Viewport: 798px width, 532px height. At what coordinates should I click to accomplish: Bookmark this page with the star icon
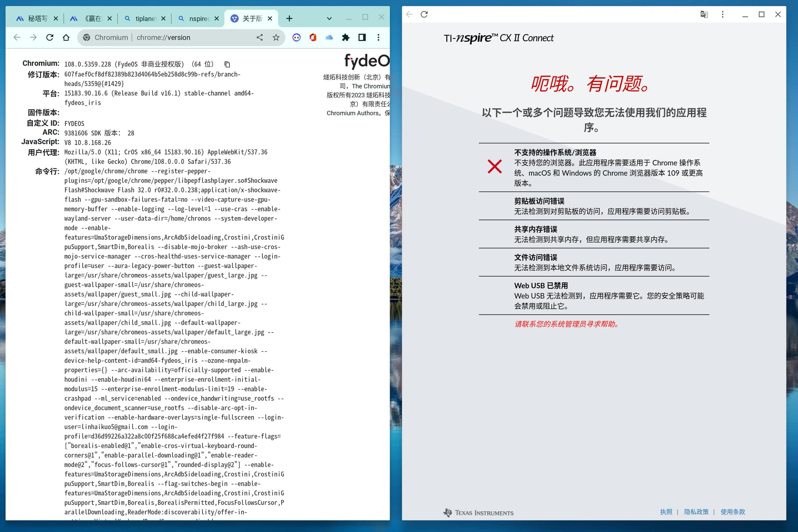coord(276,37)
